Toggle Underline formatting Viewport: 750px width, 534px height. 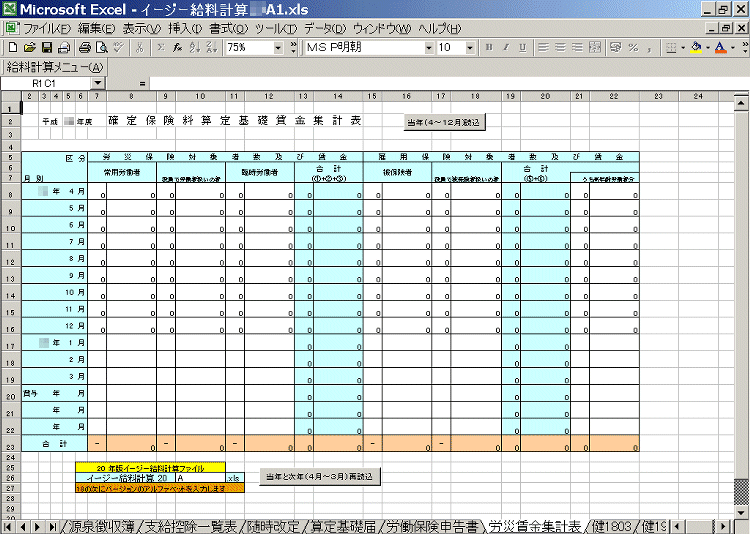pyautogui.click(x=521, y=47)
